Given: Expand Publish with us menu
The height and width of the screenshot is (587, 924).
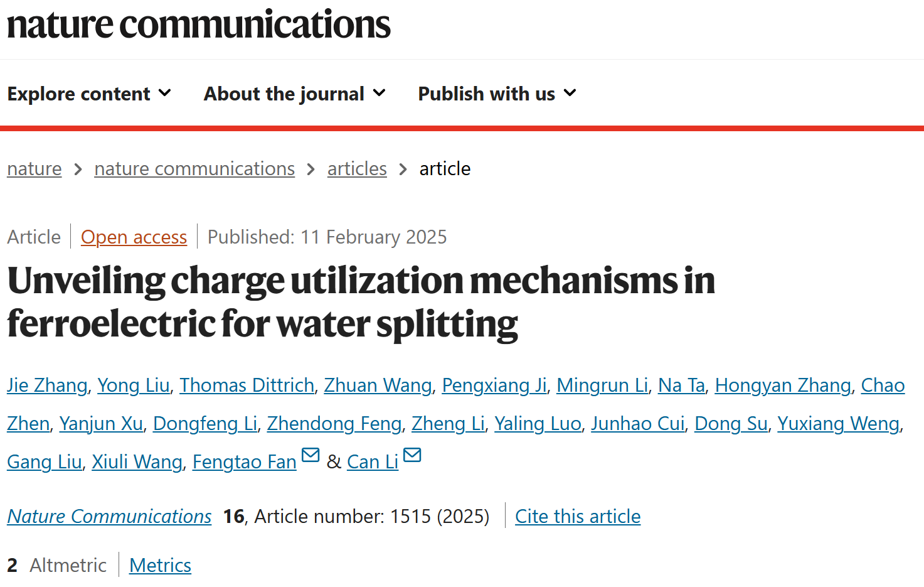Looking at the screenshot, I should [x=497, y=94].
